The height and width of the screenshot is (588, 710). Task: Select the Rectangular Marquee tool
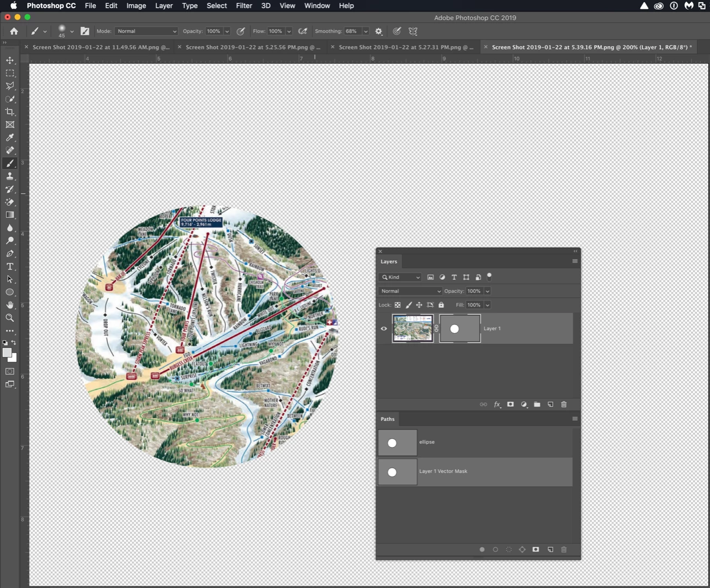(x=10, y=73)
